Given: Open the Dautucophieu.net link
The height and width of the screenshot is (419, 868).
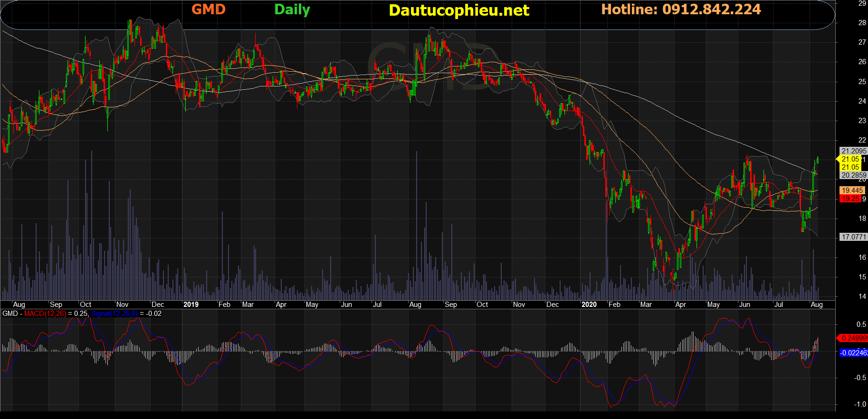Looking at the screenshot, I should tap(458, 10).
